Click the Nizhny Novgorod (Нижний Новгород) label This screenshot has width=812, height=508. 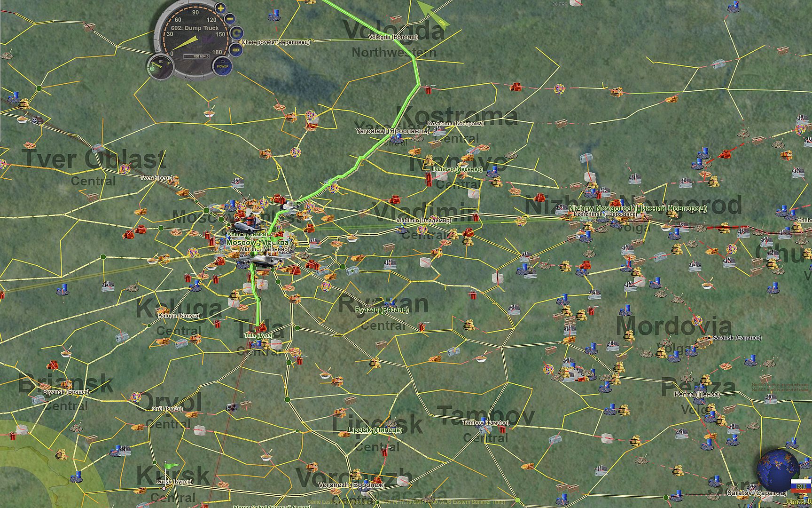638,208
